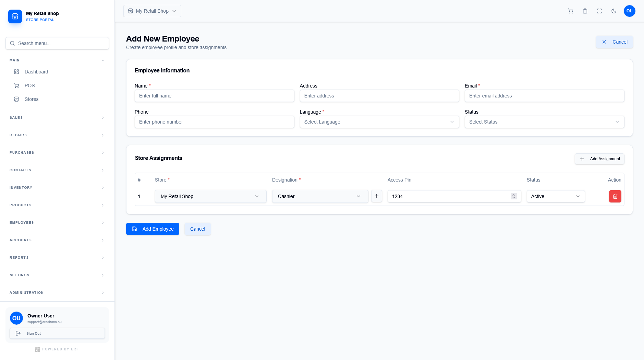Open the shopping cart icon in top bar
This screenshot has height=360, width=644.
(571, 11)
